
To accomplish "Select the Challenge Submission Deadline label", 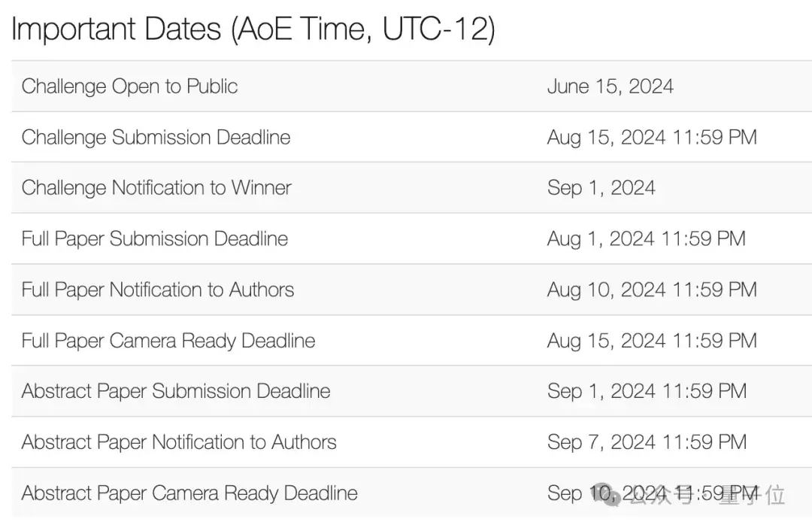I will pyautogui.click(x=156, y=138).
